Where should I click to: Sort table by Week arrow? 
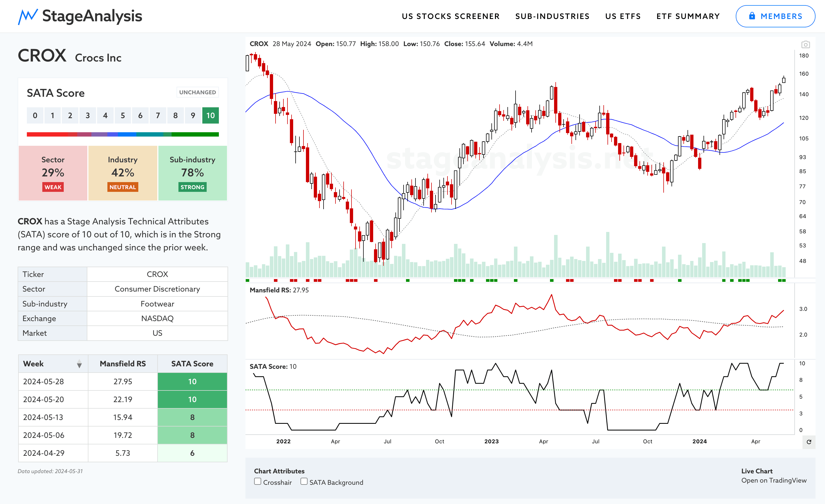(x=79, y=364)
